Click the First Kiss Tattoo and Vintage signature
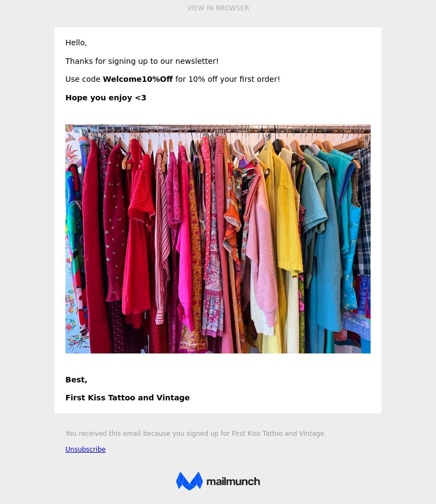The width and height of the screenshot is (436, 504). [x=128, y=398]
